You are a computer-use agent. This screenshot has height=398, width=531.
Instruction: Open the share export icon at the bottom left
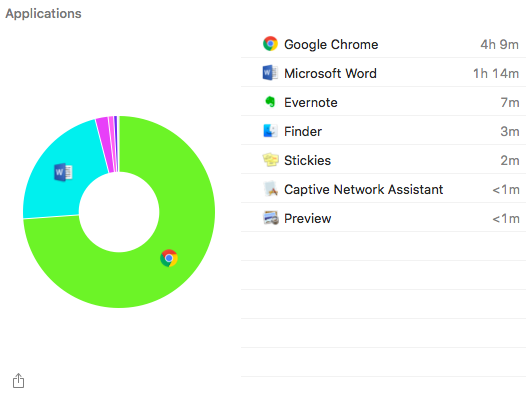pos(19,381)
